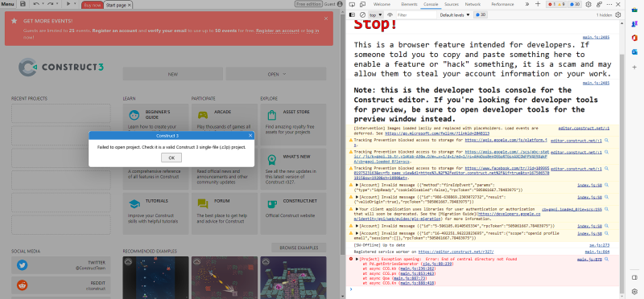Open the DevTools settings gear icon
This screenshot has width=644, height=299.
(x=588, y=4)
